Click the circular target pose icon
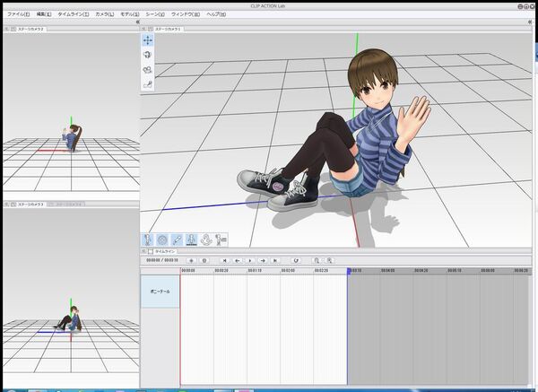Screen dimensions: 538x392 coord(162,240)
